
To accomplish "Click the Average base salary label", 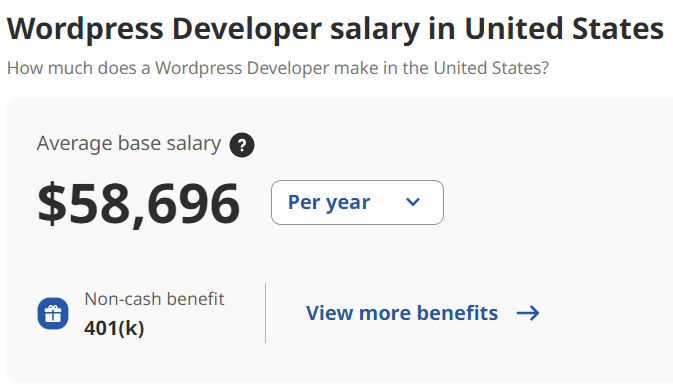I will [129, 143].
